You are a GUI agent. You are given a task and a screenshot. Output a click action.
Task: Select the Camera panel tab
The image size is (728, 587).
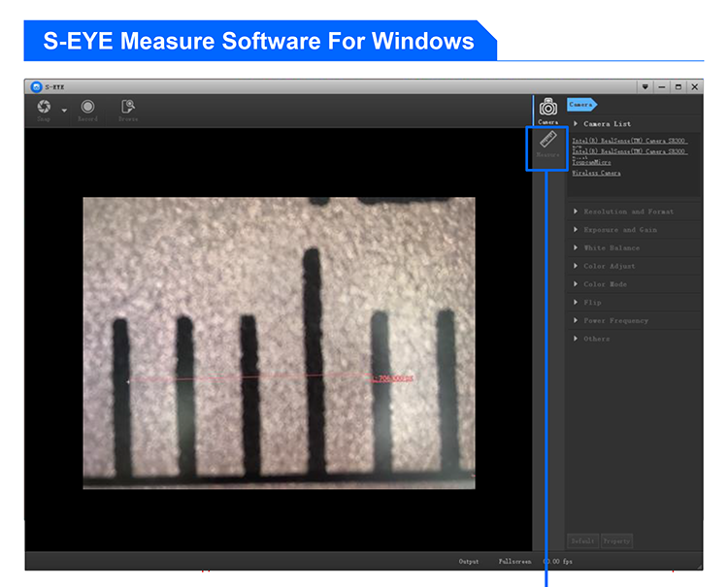coord(581,104)
